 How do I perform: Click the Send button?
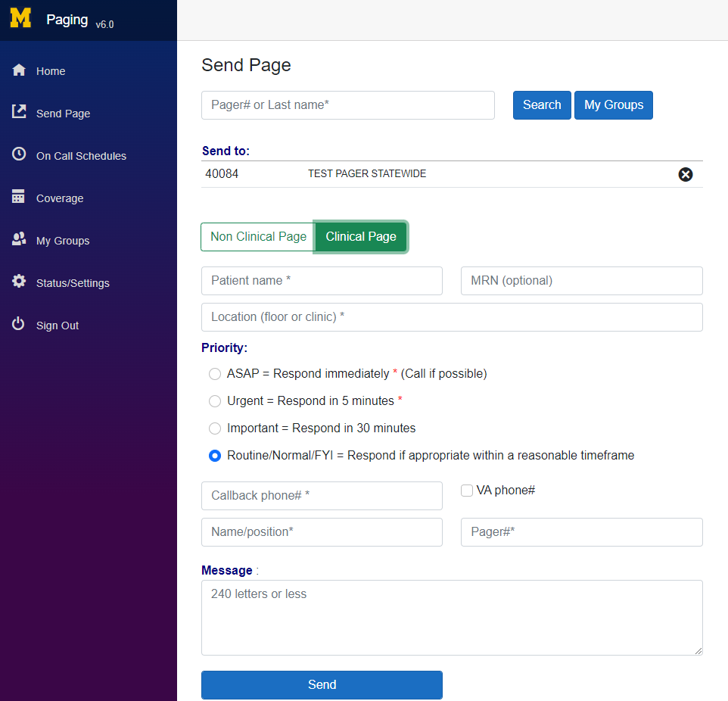[322, 684]
